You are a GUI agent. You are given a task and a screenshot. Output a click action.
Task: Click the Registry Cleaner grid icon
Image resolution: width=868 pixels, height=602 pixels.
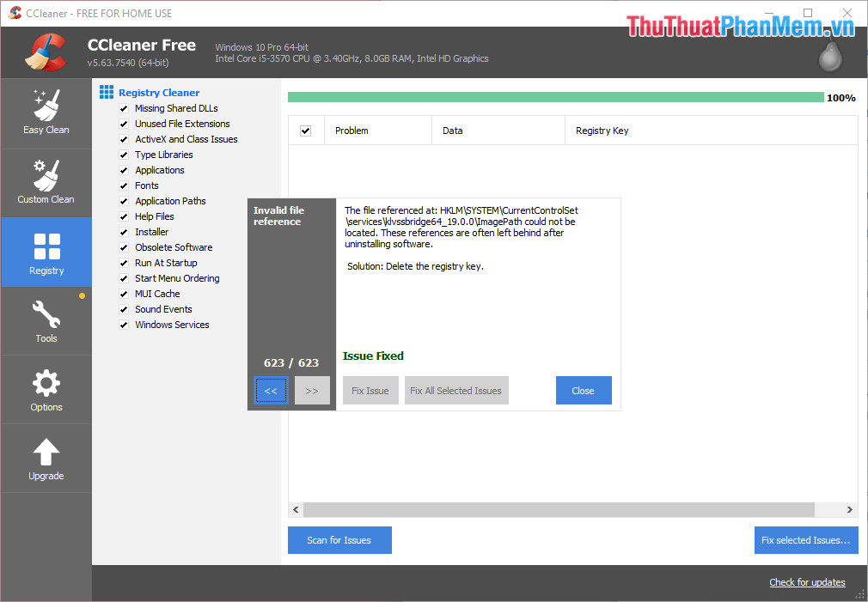click(106, 92)
